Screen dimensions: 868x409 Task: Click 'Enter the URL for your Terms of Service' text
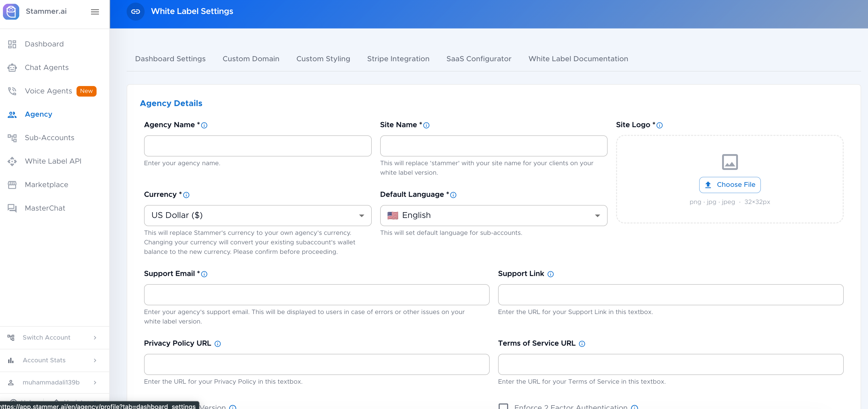coord(582,382)
